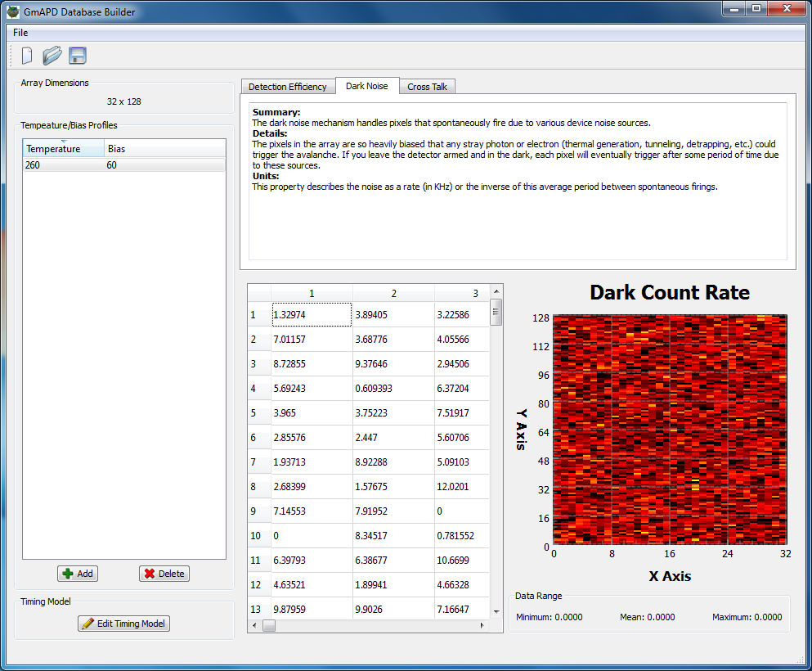Sort profiles by Temperature column header
This screenshot has height=671, width=812.
click(63, 149)
